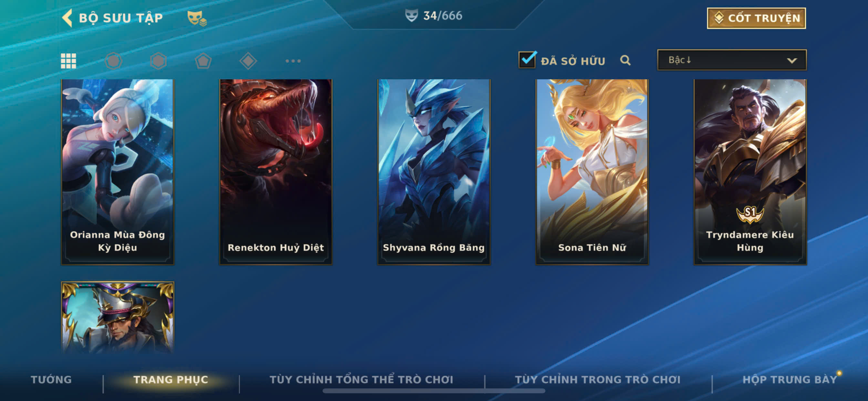Go back using Bộ Sưu Tập arrow
Viewport: 868px width, 401px height.
pos(67,17)
